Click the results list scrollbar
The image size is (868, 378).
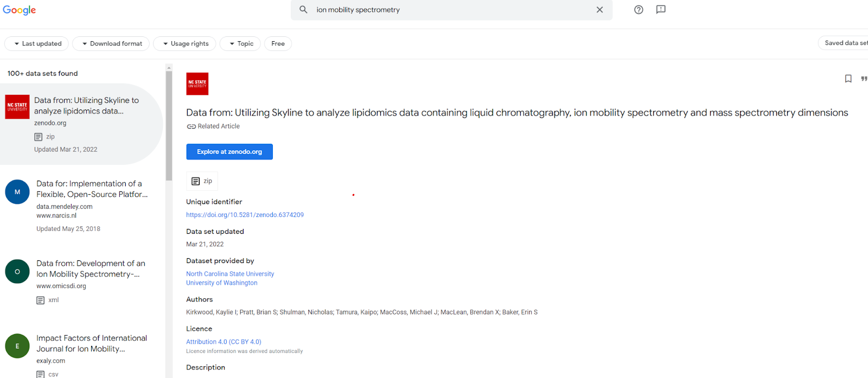click(x=169, y=126)
